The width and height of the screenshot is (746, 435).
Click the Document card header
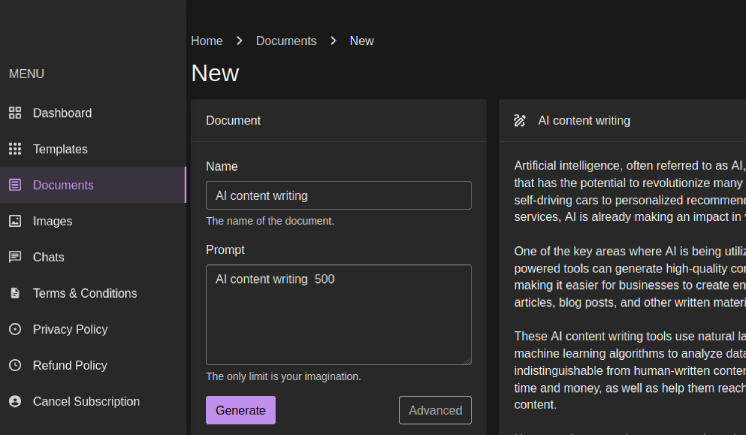(339, 121)
